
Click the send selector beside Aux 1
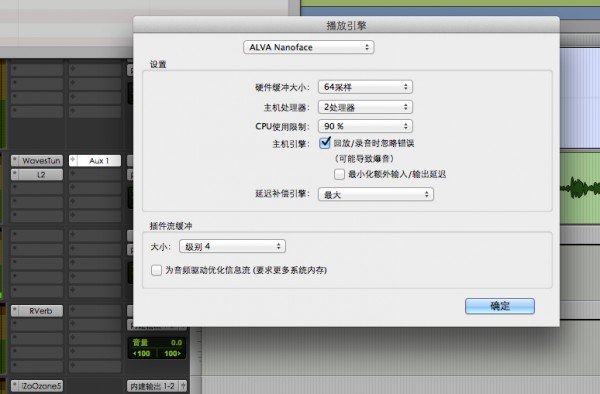click(x=73, y=161)
